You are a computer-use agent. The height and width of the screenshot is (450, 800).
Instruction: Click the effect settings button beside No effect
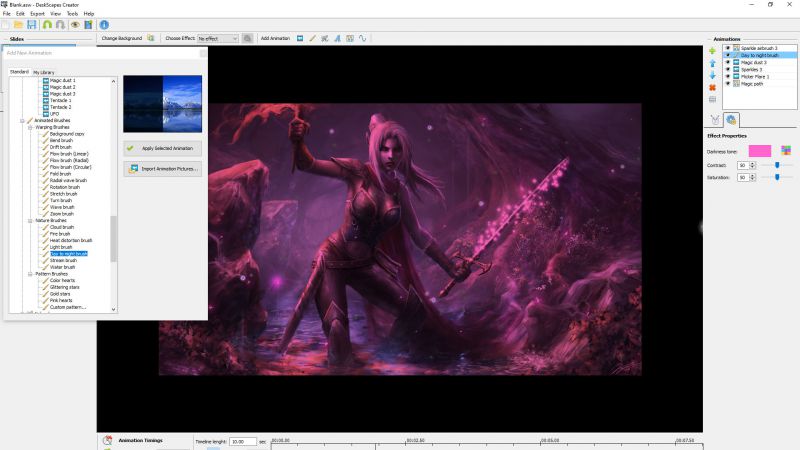click(x=247, y=38)
